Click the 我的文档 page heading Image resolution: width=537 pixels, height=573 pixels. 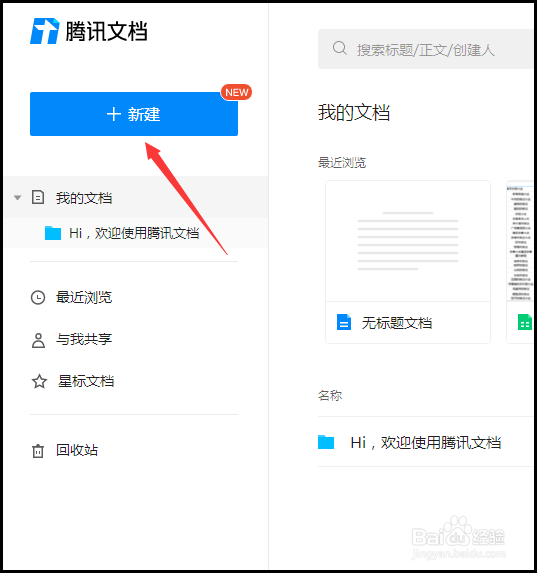point(354,112)
